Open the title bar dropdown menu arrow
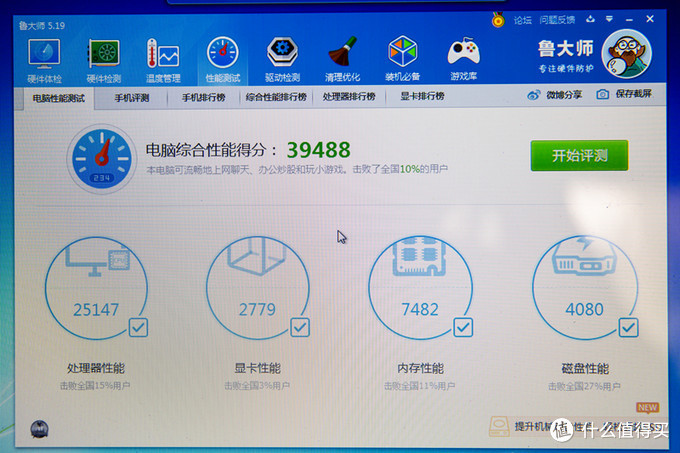Image resolution: width=680 pixels, height=453 pixels. (x=609, y=19)
